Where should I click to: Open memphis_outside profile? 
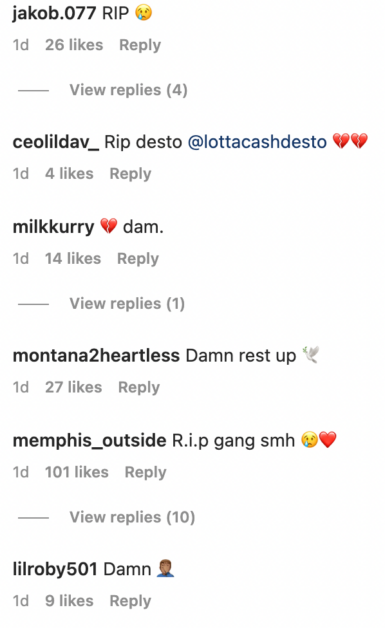[89, 440]
